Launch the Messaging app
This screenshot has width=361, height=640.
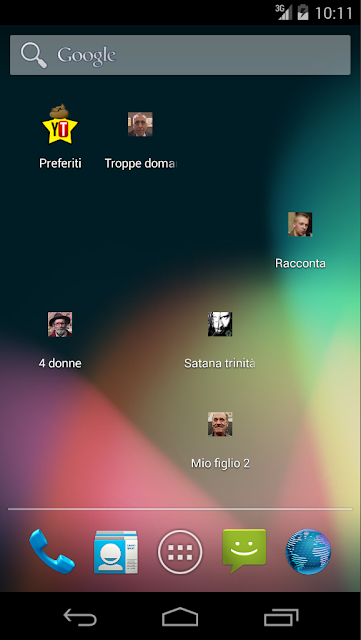click(x=244, y=551)
